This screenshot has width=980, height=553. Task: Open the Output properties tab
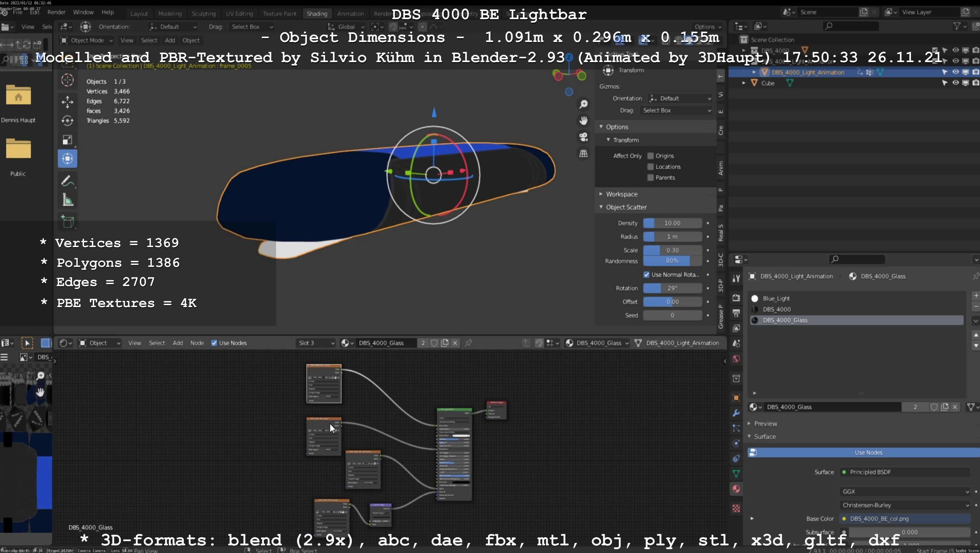pos(736,313)
